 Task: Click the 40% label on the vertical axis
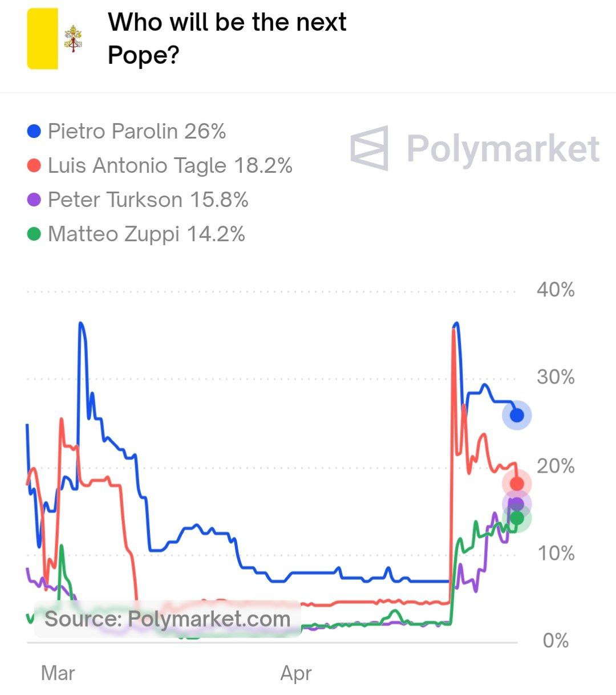(x=555, y=290)
